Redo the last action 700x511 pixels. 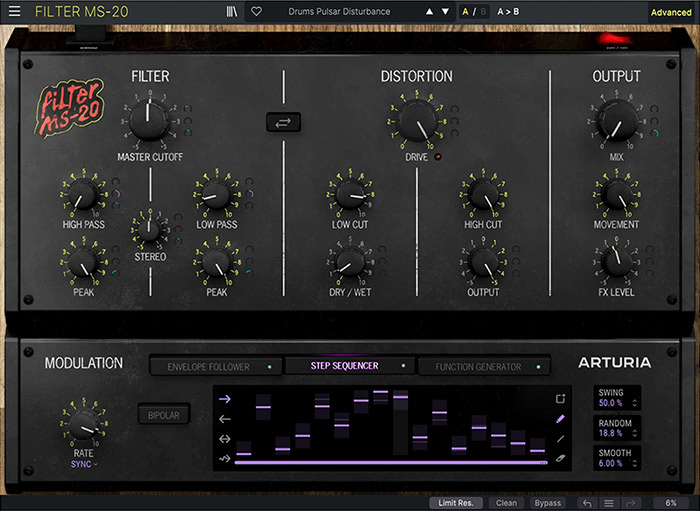point(631,503)
